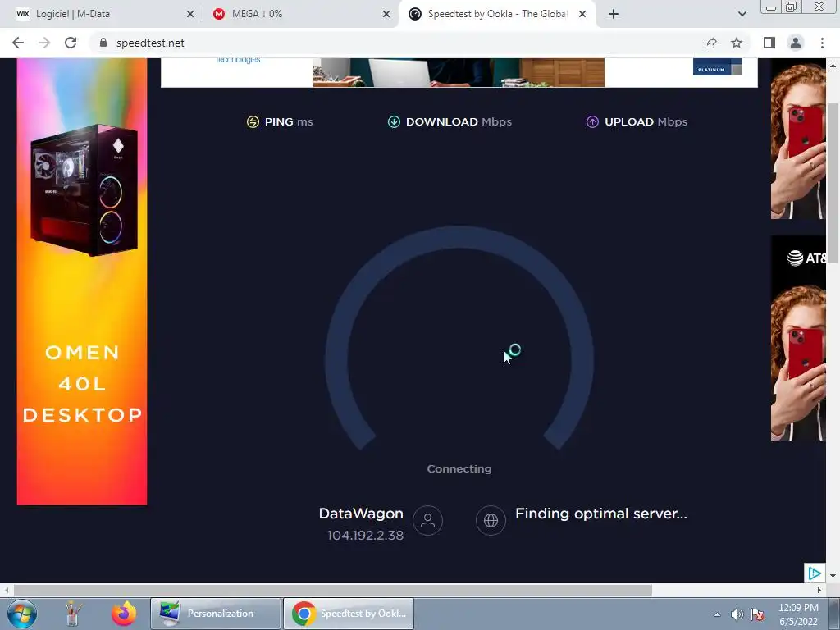Open a new tab with the plus button
The width and height of the screenshot is (840, 630).
click(614, 14)
